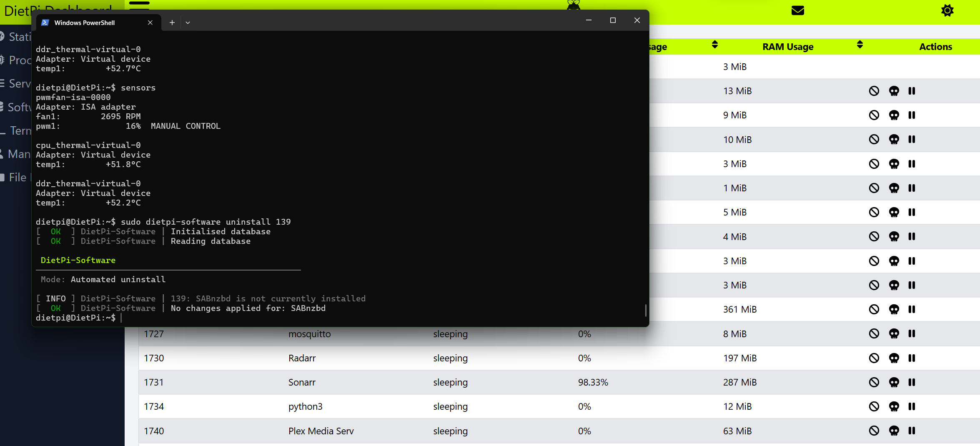Terminate the Plex Media Serv process
This screenshot has width=980, height=446.
click(874, 431)
